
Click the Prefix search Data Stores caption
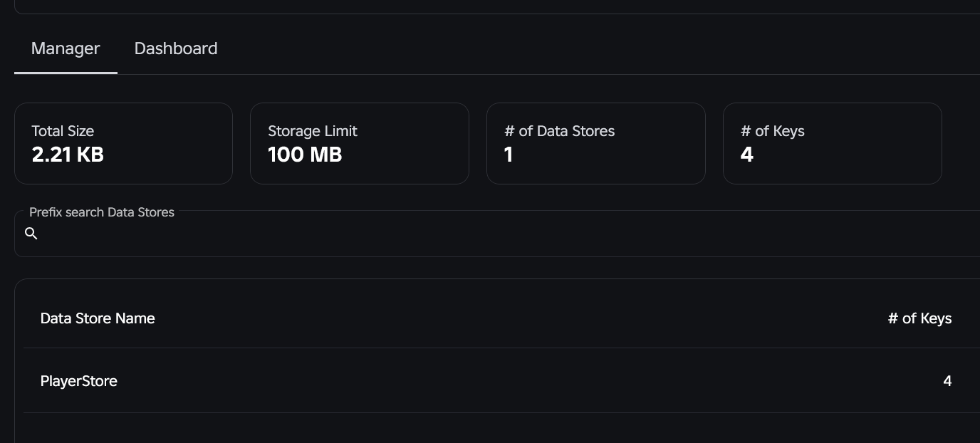click(102, 212)
